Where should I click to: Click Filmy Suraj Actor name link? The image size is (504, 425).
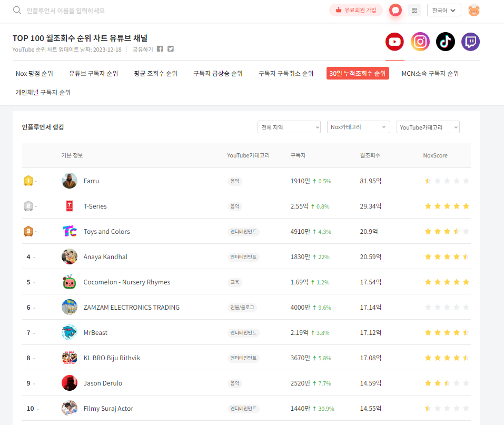[x=108, y=409]
